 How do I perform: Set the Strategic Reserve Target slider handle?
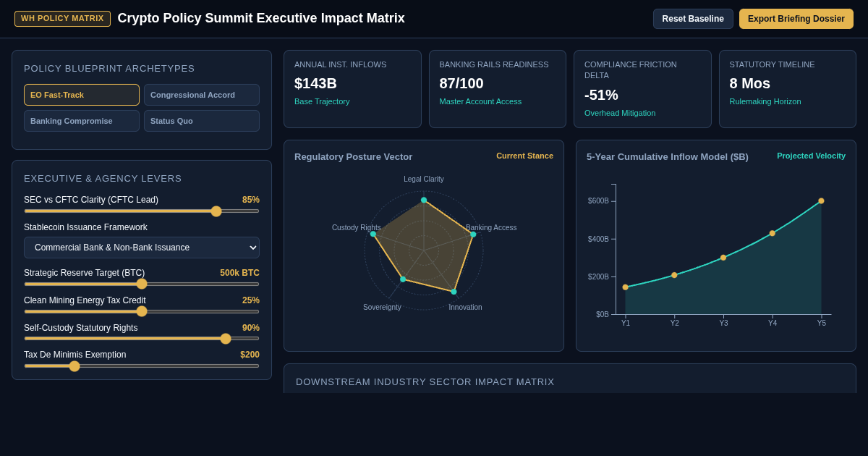pos(142,284)
